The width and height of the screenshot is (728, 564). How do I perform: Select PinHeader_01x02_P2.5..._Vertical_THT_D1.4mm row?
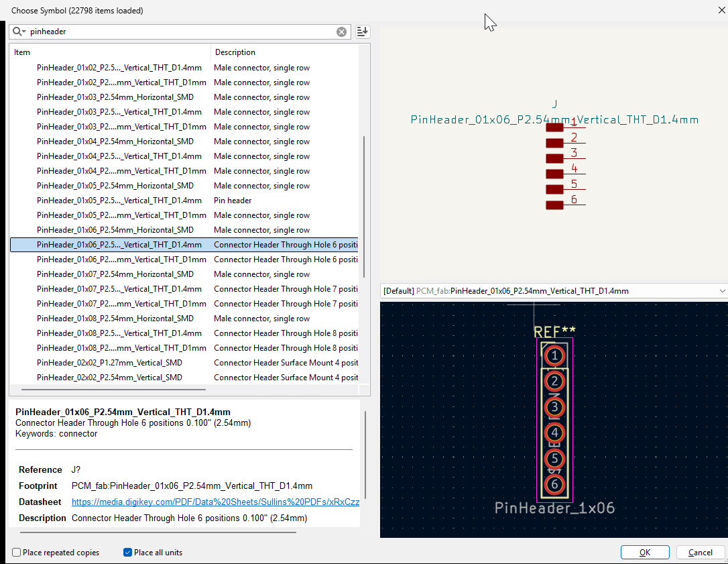(x=184, y=68)
